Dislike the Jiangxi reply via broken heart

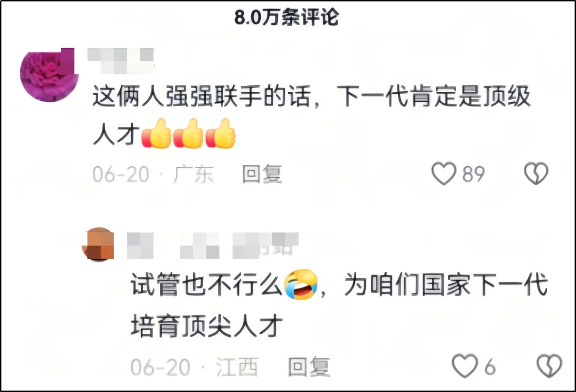coord(549,366)
